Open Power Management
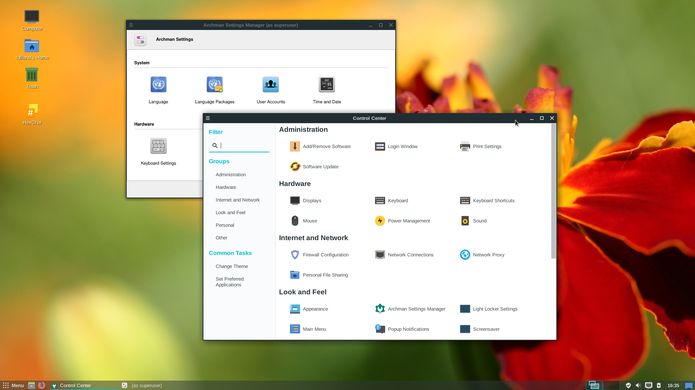This screenshot has width=695, height=390. click(402, 221)
